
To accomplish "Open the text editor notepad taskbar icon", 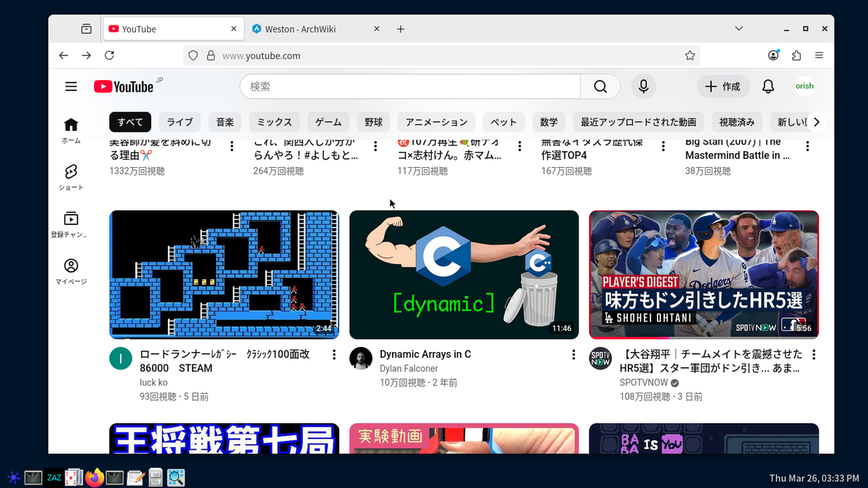I will [x=135, y=477].
